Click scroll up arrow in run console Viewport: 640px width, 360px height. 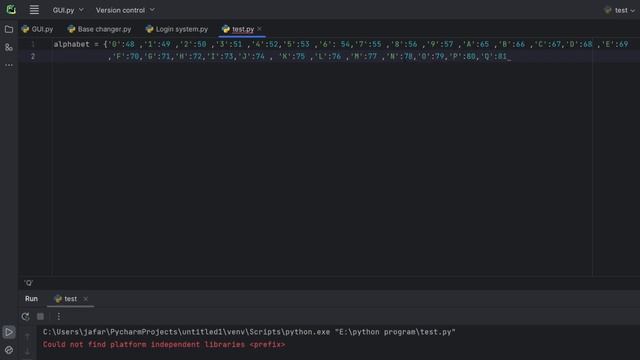27,337
